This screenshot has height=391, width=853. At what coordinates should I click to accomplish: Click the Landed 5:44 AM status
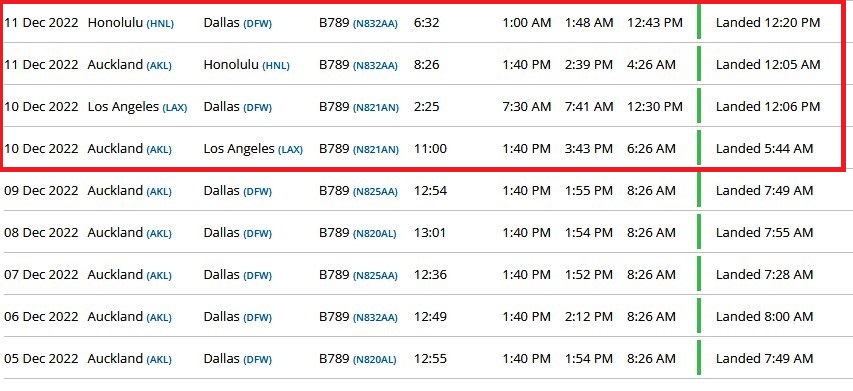[x=764, y=148]
